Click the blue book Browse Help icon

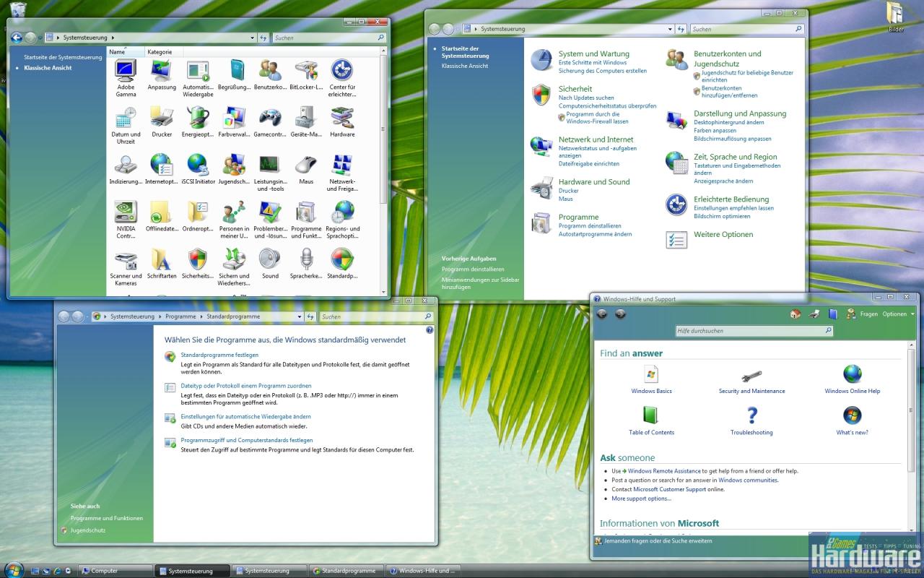point(833,314)
